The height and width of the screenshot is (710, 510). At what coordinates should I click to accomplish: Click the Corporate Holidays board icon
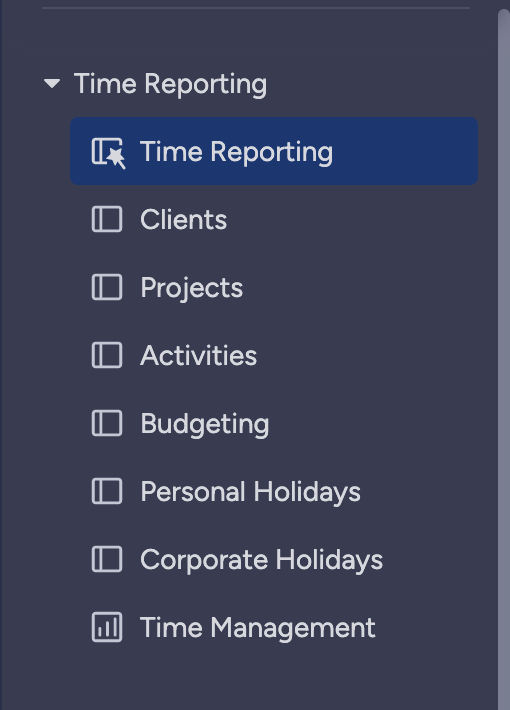pyautogui.click(x=107, y=559)
